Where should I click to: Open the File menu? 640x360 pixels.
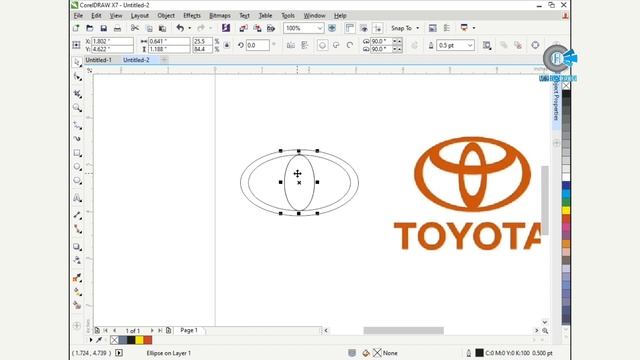[x=78, y=16]
